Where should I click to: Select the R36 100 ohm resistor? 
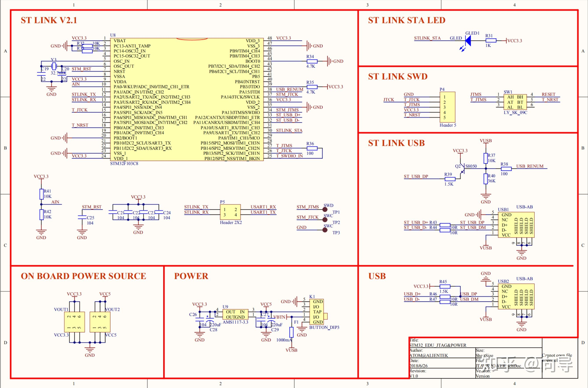(x=312, y=148)
